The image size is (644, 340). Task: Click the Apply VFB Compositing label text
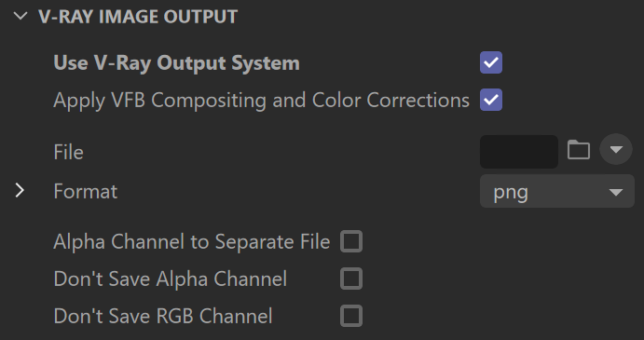point(262,101)
